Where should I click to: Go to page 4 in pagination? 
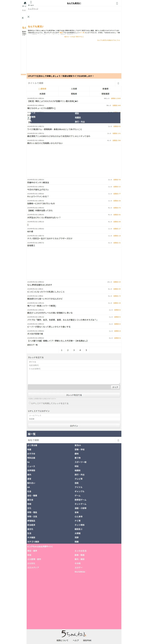pos(80,350)
